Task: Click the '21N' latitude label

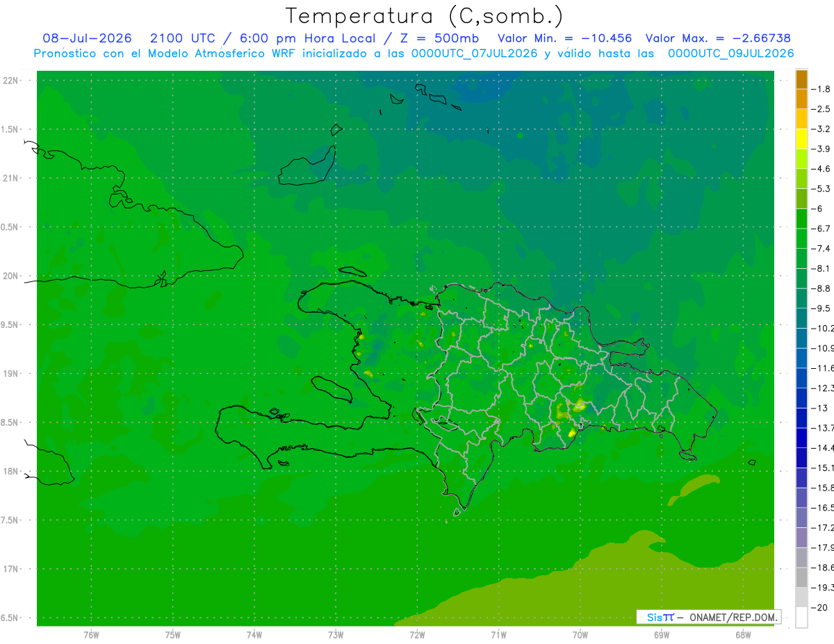Action: tap(11, 179)
